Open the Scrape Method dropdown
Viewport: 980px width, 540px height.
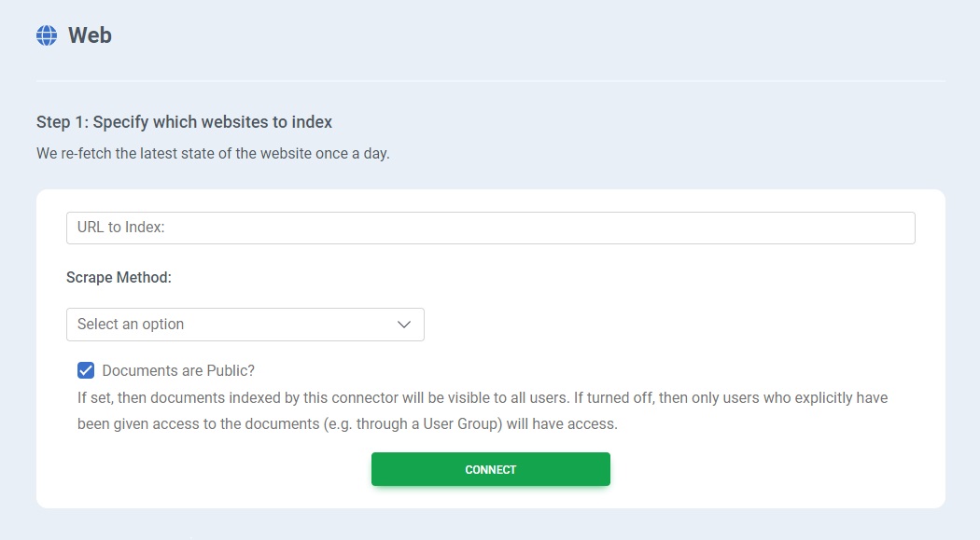click(x=245, y=325)
